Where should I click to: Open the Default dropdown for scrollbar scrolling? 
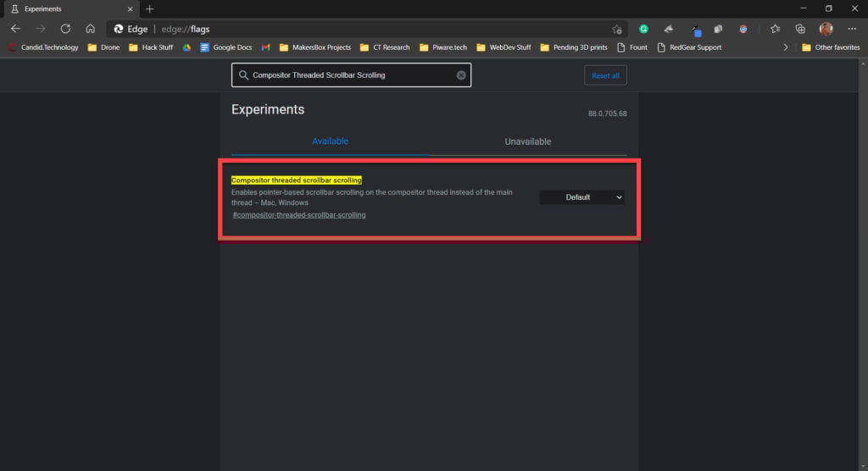coord(581,197)
